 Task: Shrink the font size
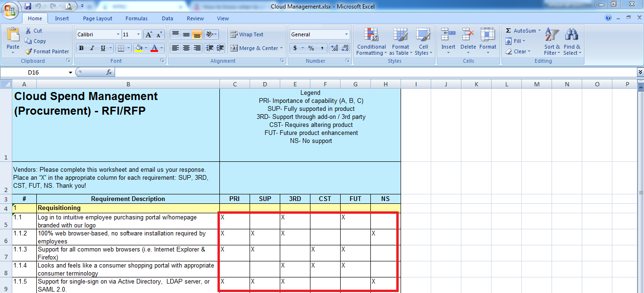click(x=159, y=34)
